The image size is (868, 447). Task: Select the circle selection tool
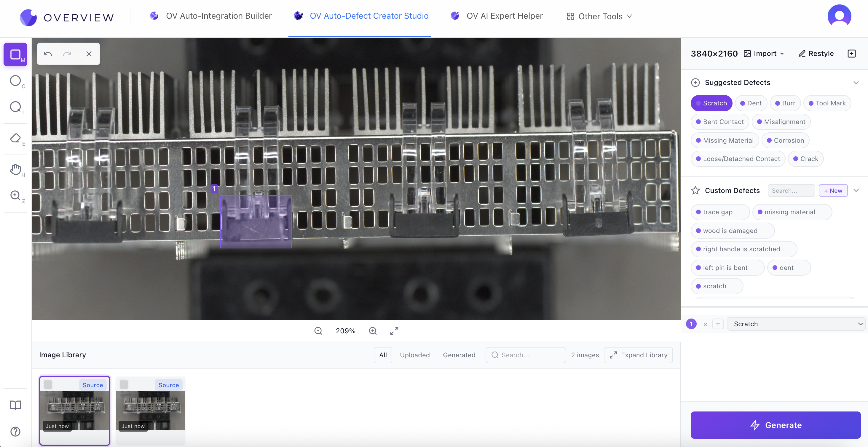tap(15, 81)
